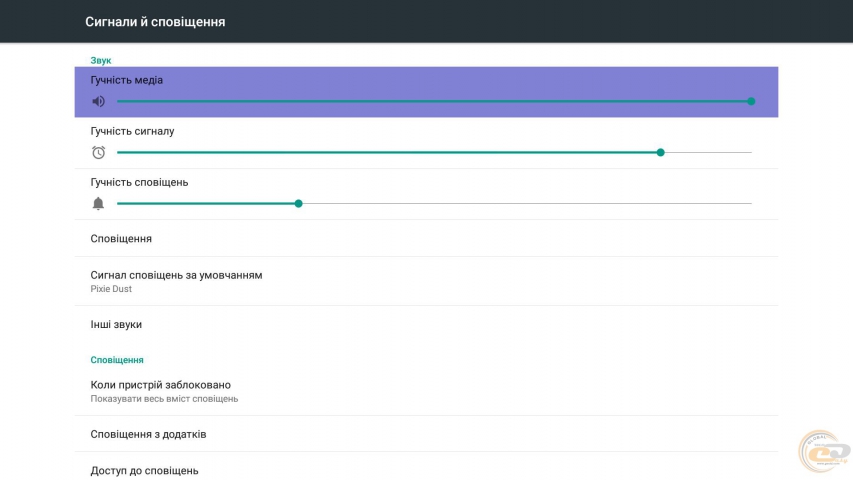Click the Сигнали й сповіщення page title
The height and width of the screenshot is (480, 853).
[x=155, y=21]
